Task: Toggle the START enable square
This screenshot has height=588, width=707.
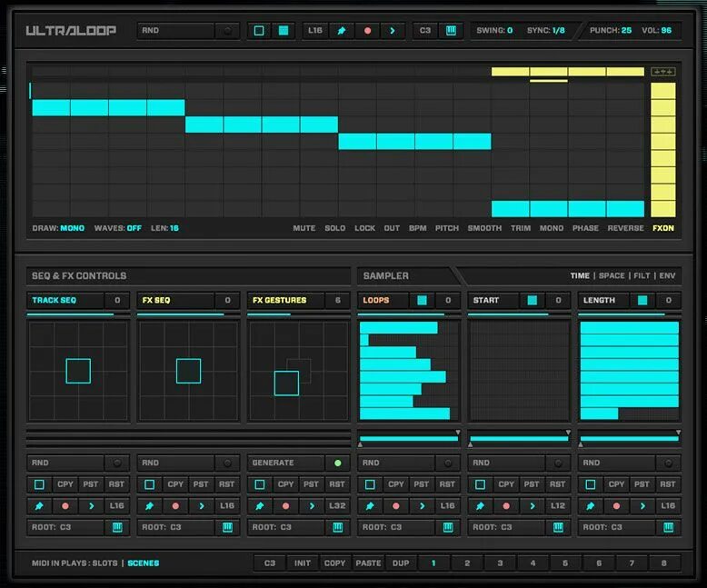Action: point(532,300)
